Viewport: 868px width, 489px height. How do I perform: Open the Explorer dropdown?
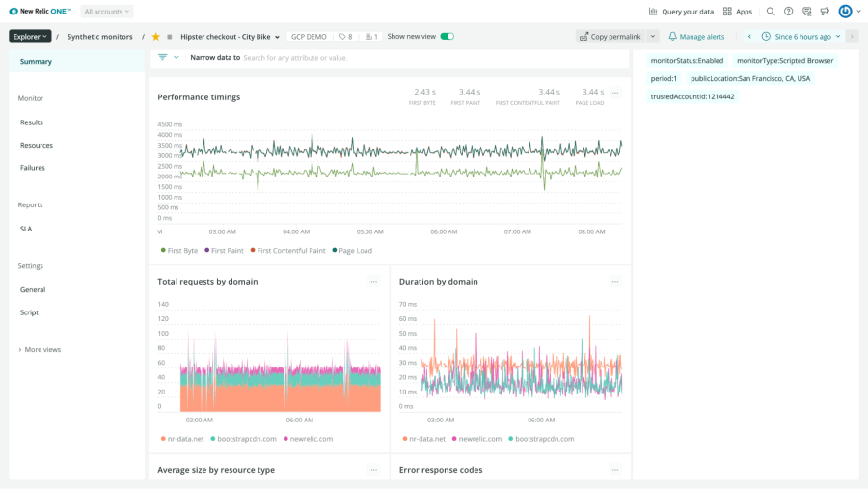(30, 37)
